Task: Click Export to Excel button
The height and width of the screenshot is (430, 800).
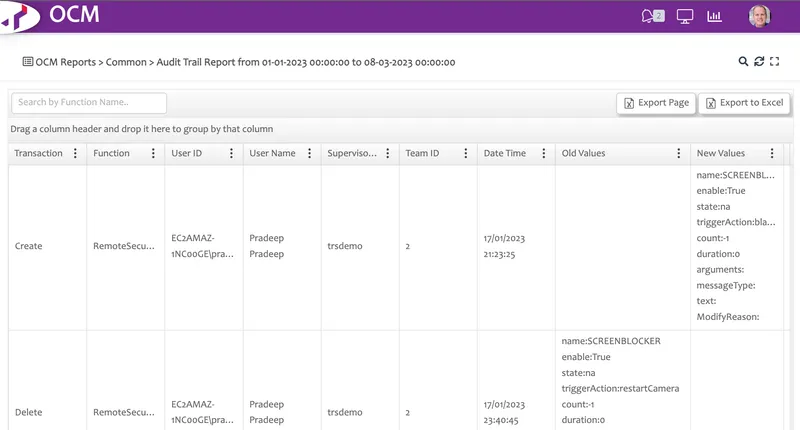Action: [745, 103]
